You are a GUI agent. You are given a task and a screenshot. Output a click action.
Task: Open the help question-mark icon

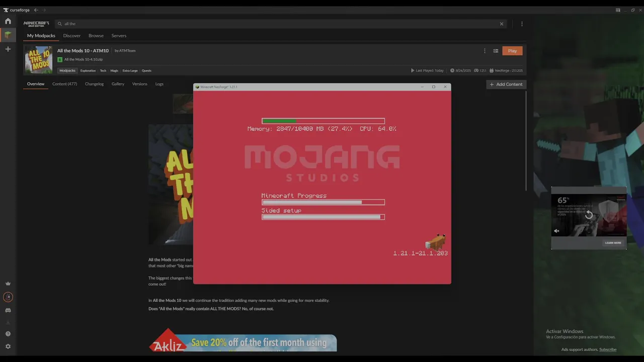pos(8,334)
